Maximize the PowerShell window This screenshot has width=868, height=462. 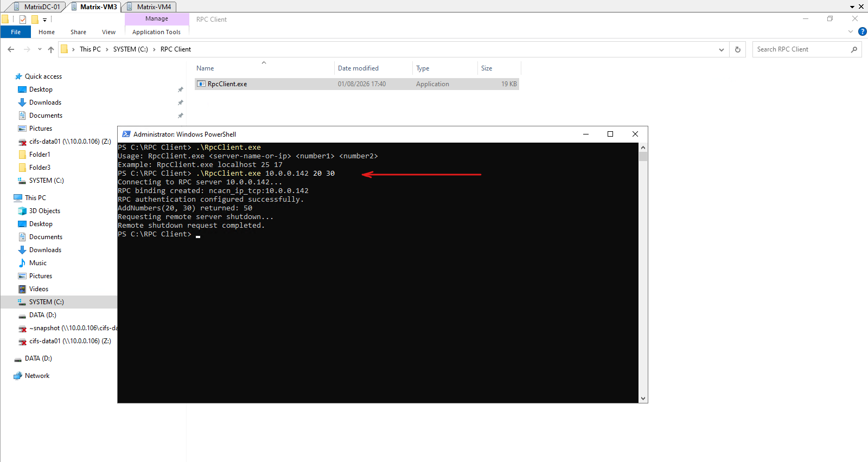coord(610,134)
